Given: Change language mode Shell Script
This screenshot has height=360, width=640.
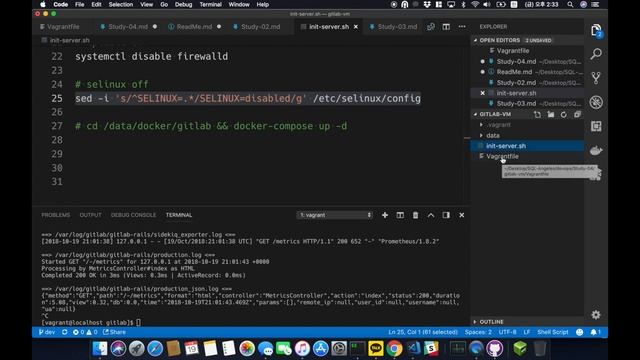Looking at the screenshot, I should [x=553, y=332].
